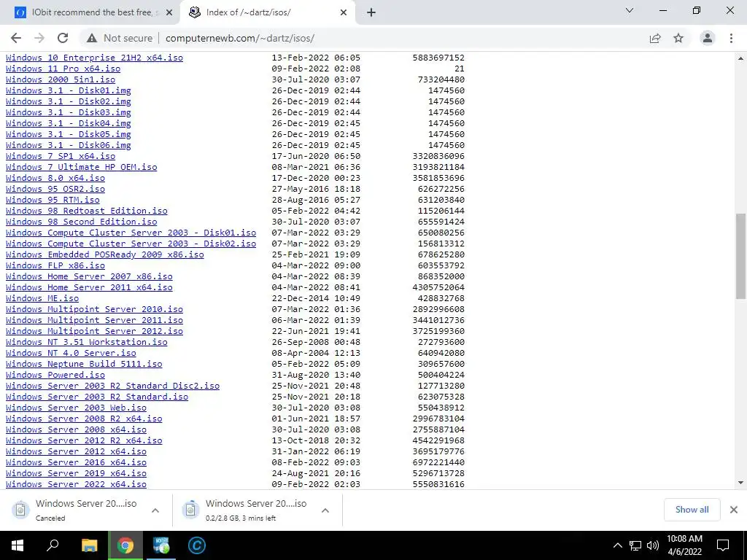
Task: Bookmark this page with star icon
Action: pyautogui.click(x=678, y=38)
